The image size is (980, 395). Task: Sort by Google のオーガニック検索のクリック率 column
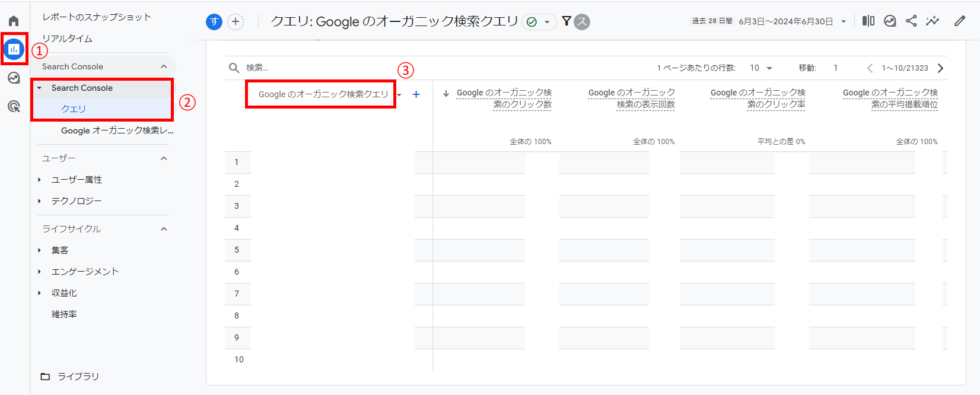click(758, 98)
